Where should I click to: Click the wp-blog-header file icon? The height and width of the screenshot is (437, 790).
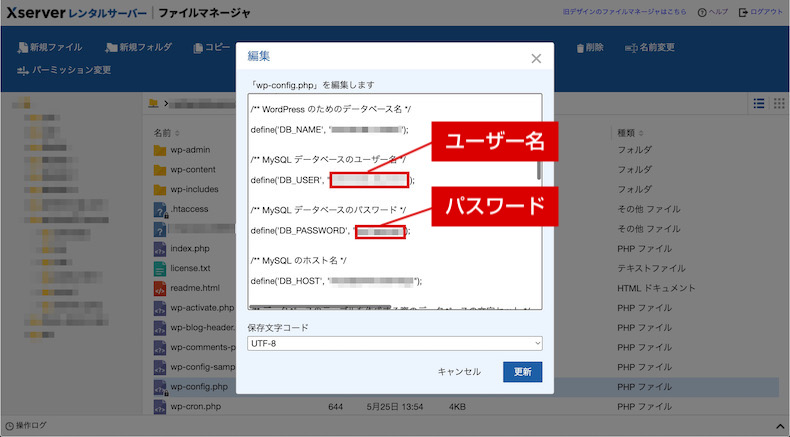point(160,328)
